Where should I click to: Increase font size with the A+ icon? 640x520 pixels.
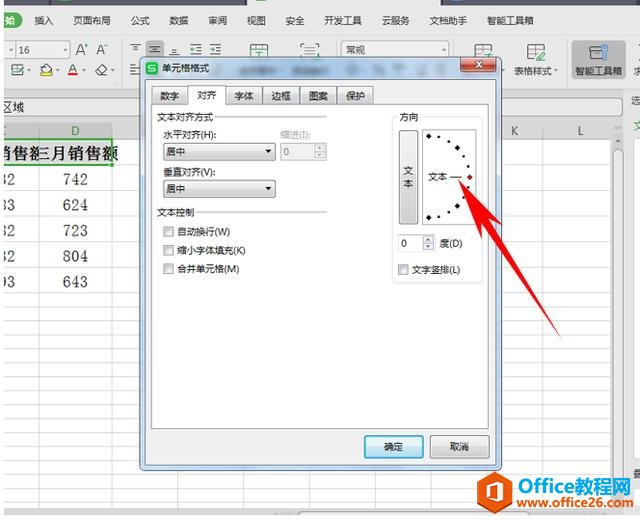pyautogui.click(x=82, y=50)
